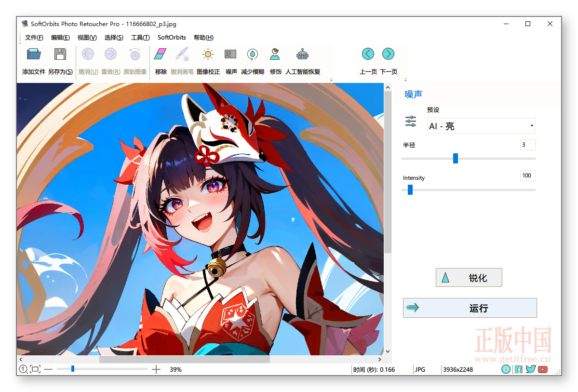Open the SoftOrbits menu
This screenshot has width=578, height=392.
[x=172, y=37]
